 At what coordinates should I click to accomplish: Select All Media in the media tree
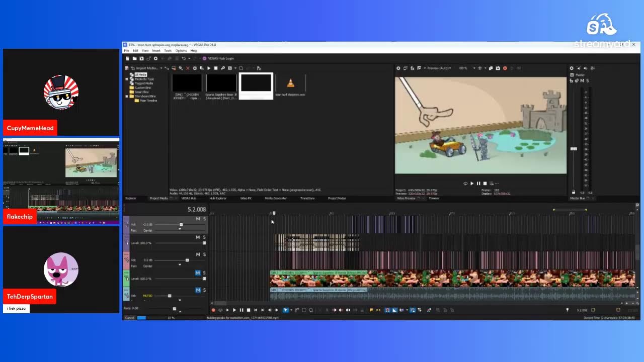[140, 74]
